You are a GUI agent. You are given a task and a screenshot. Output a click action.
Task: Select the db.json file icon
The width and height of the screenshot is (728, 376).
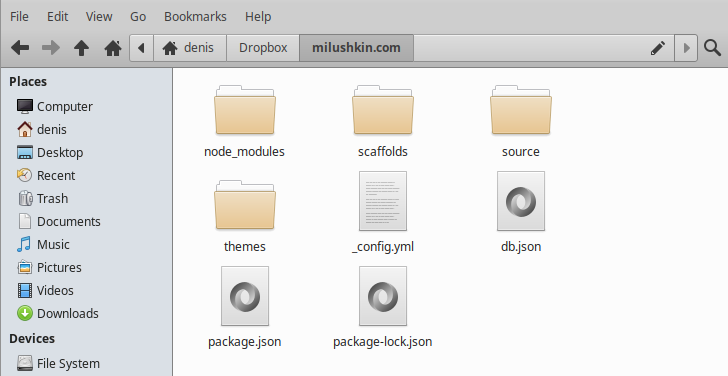(x=520, y=201)
